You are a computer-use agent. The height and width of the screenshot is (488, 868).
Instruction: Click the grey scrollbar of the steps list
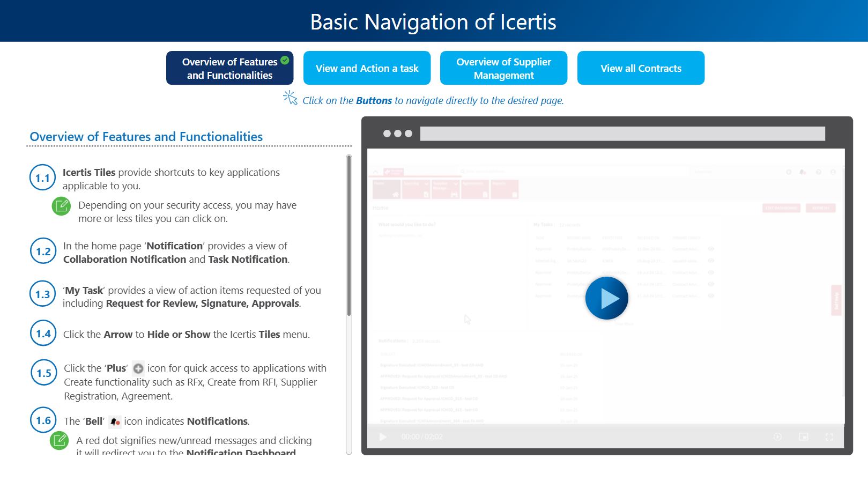click(x=349, y=235)
